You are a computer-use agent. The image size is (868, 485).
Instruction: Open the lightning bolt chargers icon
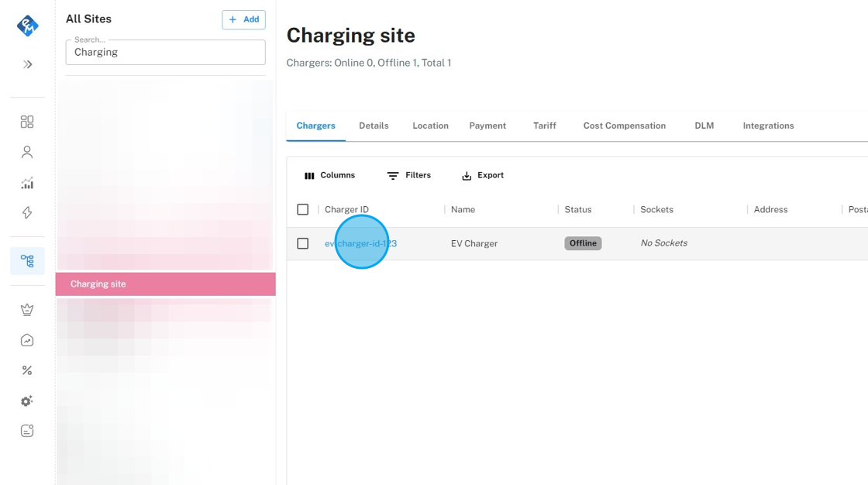tap(27, 213)
